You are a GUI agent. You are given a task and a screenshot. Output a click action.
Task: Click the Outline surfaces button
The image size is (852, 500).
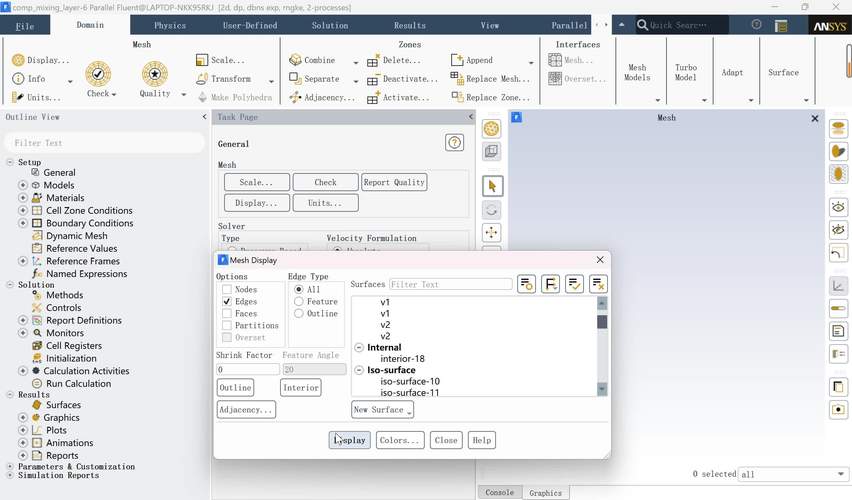(235, 388)
